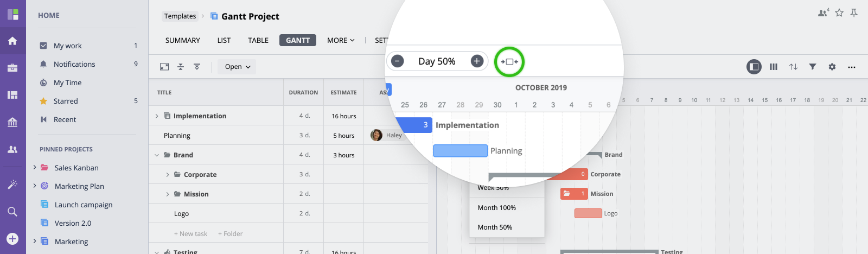Click the Planning task bar in Gantt
The image size is (868, 254).
tap(460, 150)
